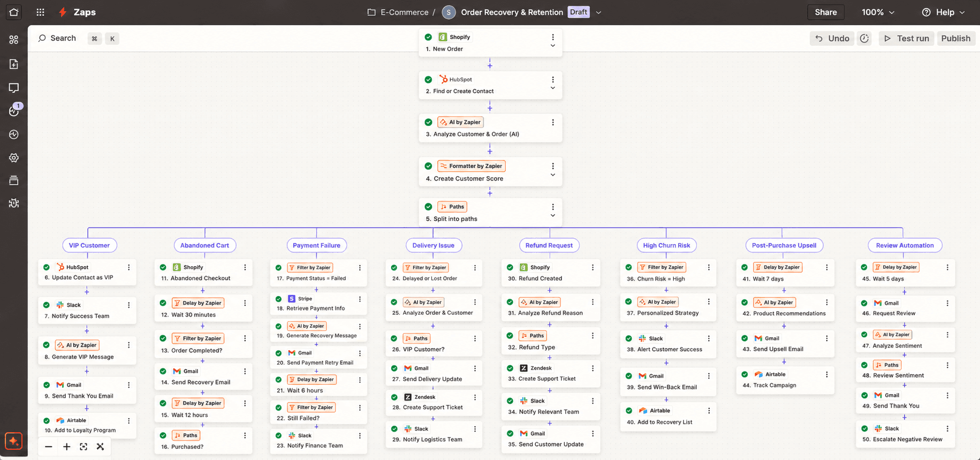Viewport: 980px width, 460px height.
Task: Open the E-Commerce folder breadcrumb
Action: 398,12
